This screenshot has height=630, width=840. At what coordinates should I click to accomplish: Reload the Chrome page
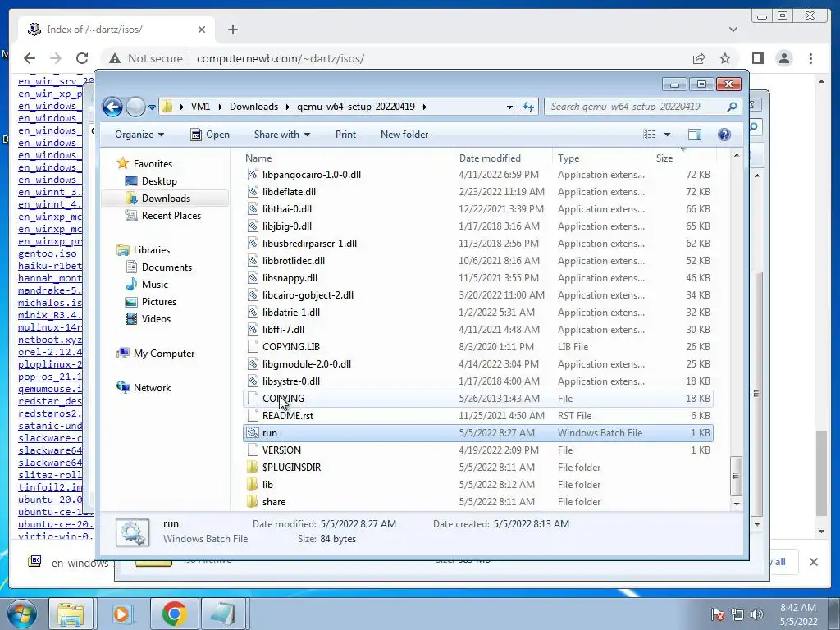tap(82, 58)
